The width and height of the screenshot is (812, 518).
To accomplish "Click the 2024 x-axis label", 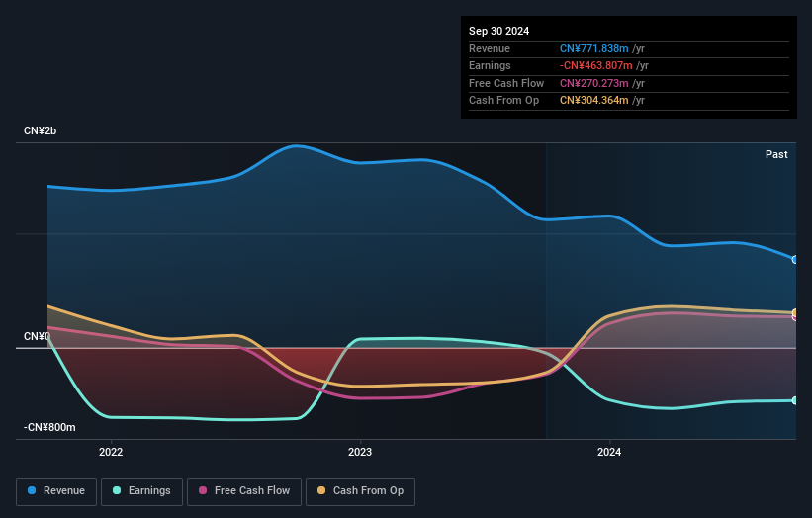I will point(609,453).
